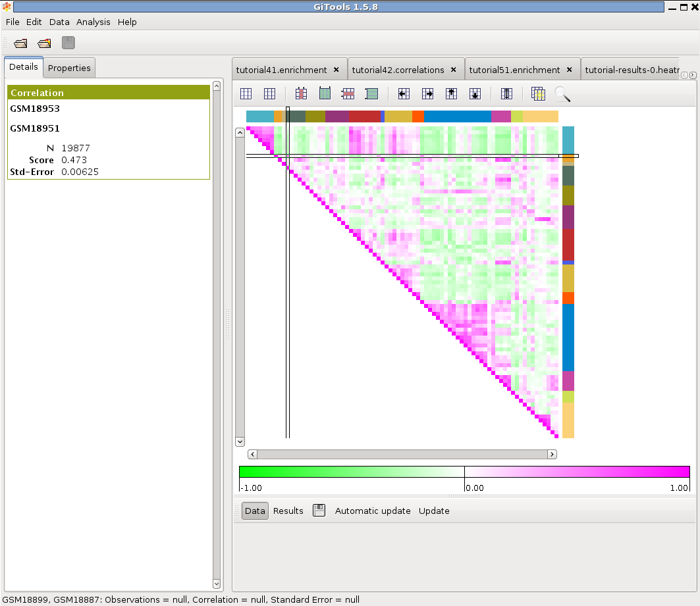Click the GSM18951 label
This screenshot has width=700, height=606.
35,128
